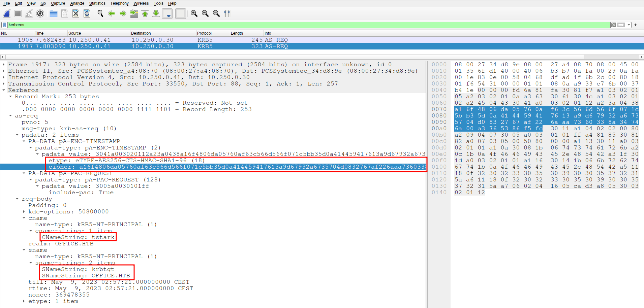This screenshot has height=308, width=644.
Task: Open the recent display filters dropdown
Action: click(629, 25)
